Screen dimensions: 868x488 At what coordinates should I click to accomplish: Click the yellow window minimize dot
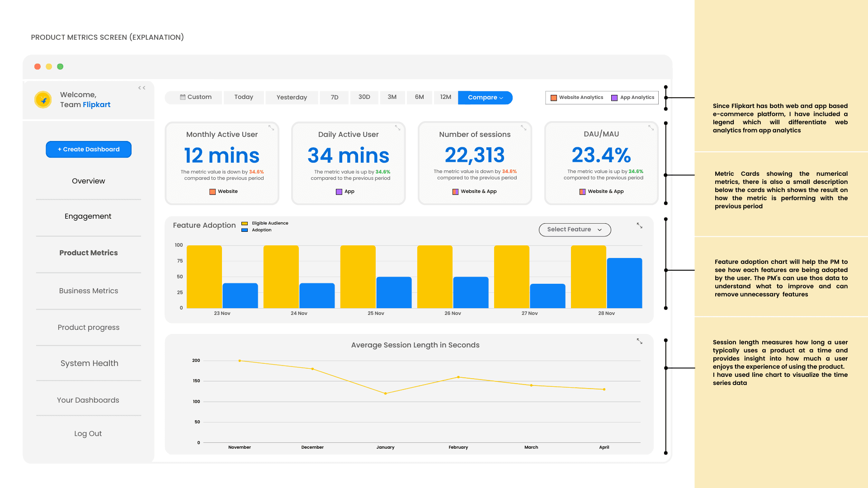point(49,66)
